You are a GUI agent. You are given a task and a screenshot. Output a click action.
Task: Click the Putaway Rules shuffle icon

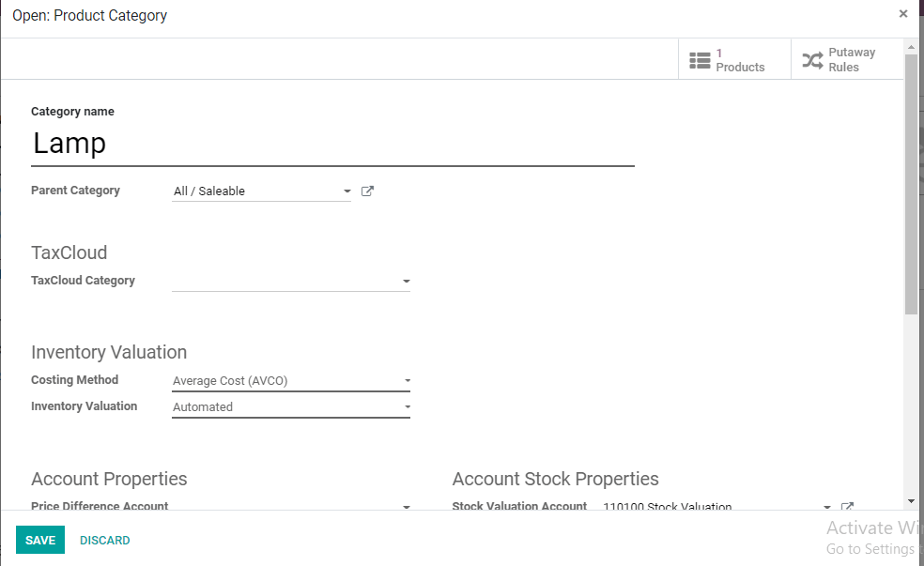812,60
